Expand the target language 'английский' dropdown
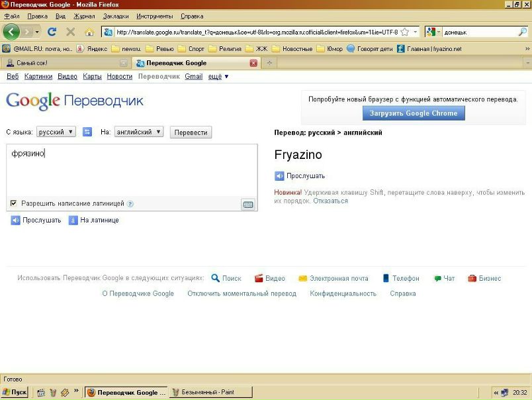This screenshot has height=400, width=532. tap(139, 132)
